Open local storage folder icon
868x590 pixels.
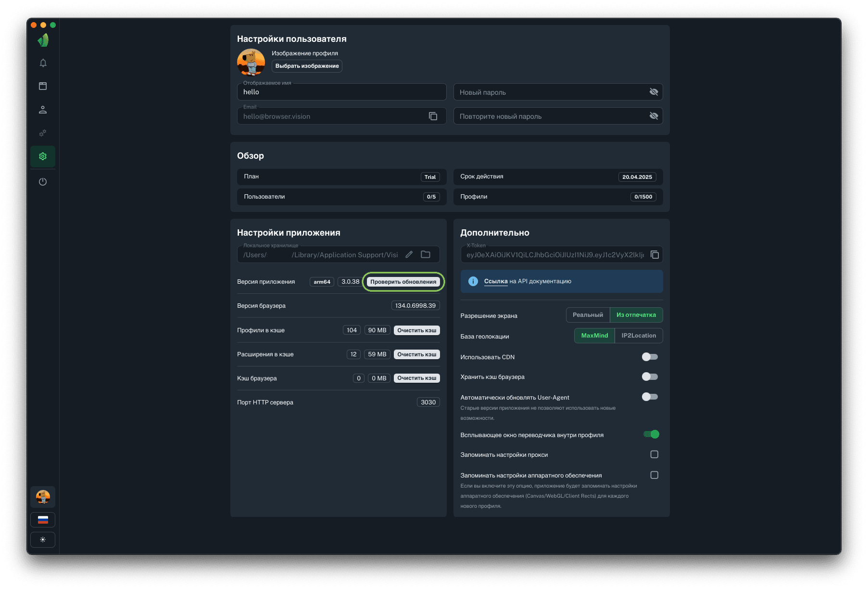click(x=426, y=255)
